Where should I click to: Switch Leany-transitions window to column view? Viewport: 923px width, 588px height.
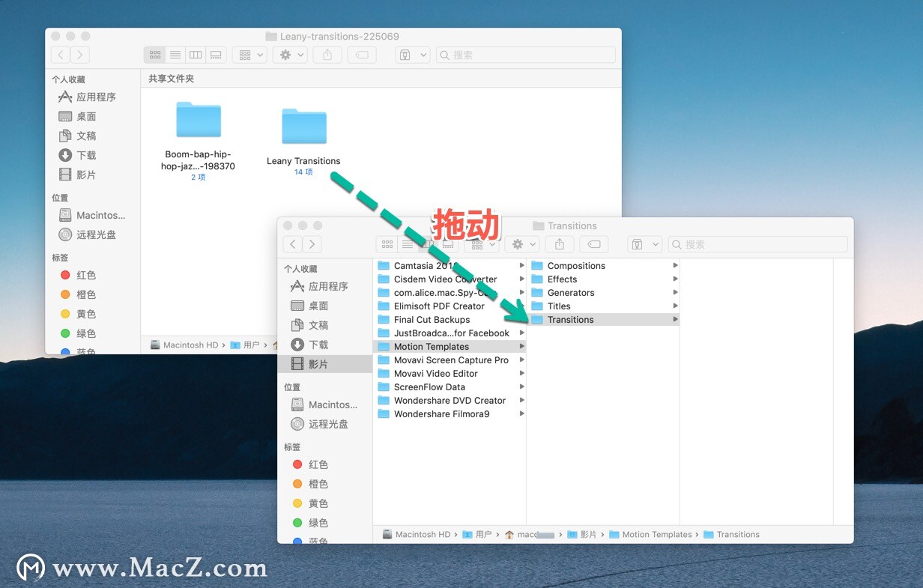point(196,55)
